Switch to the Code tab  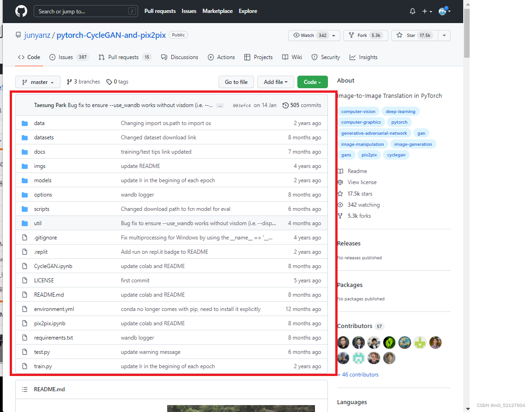pos(29,57)
